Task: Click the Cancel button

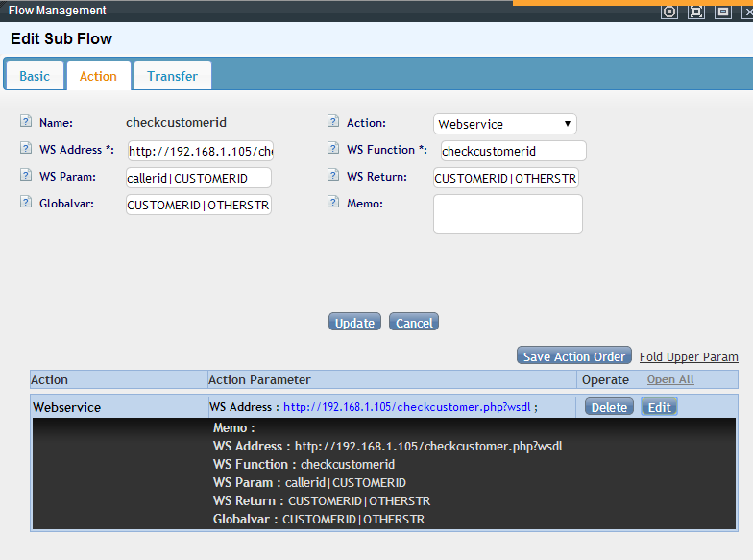Action: click(414, 323)
